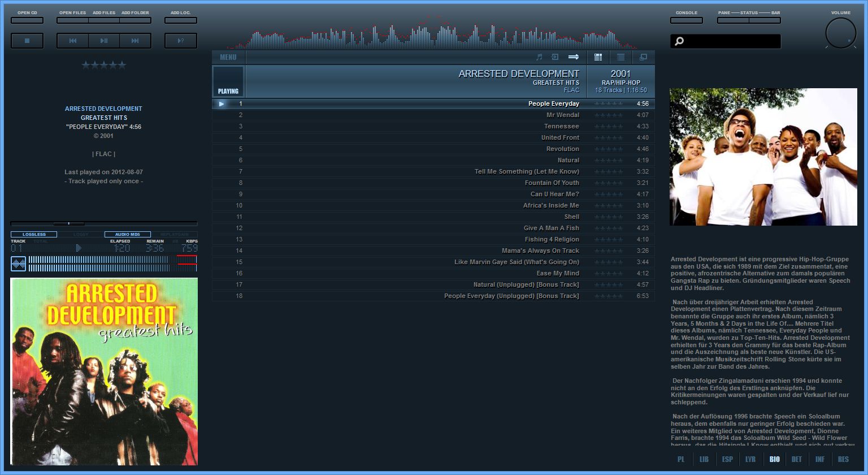Image resolution: width=868 pixels, height=475 pixels.
Task: Select track "Fishing 4 Religion"
Action: coord(433,240)
